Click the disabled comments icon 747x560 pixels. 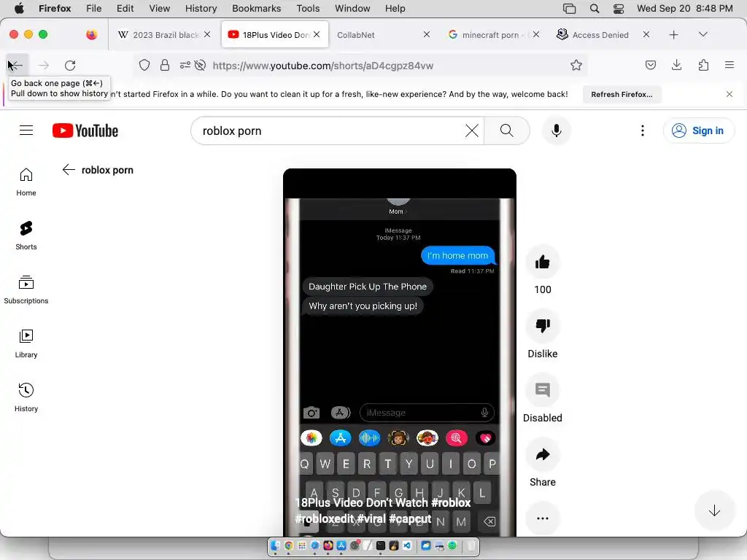(542, 390)
